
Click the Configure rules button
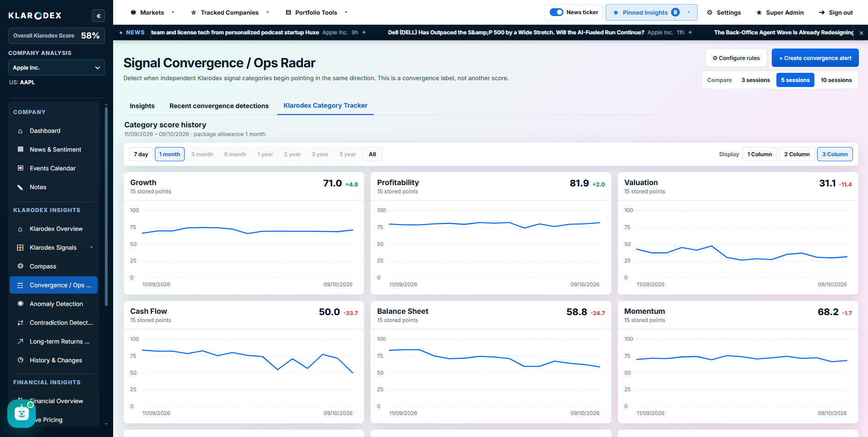coord(736,58)
